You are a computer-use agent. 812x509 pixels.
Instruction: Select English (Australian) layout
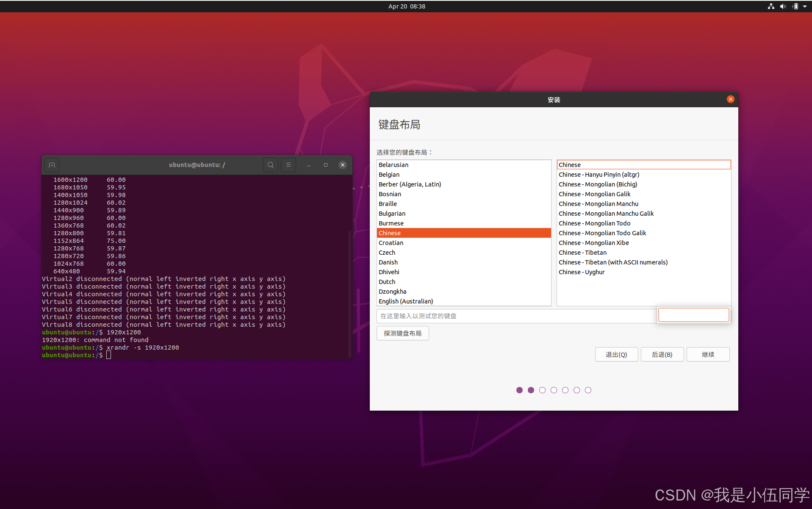point(405,301)
